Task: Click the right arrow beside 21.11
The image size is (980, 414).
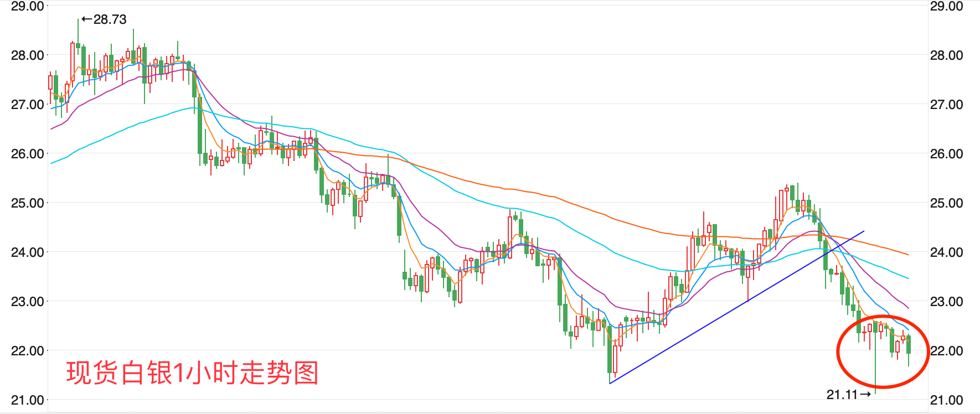Action: (x=865, y=395)
